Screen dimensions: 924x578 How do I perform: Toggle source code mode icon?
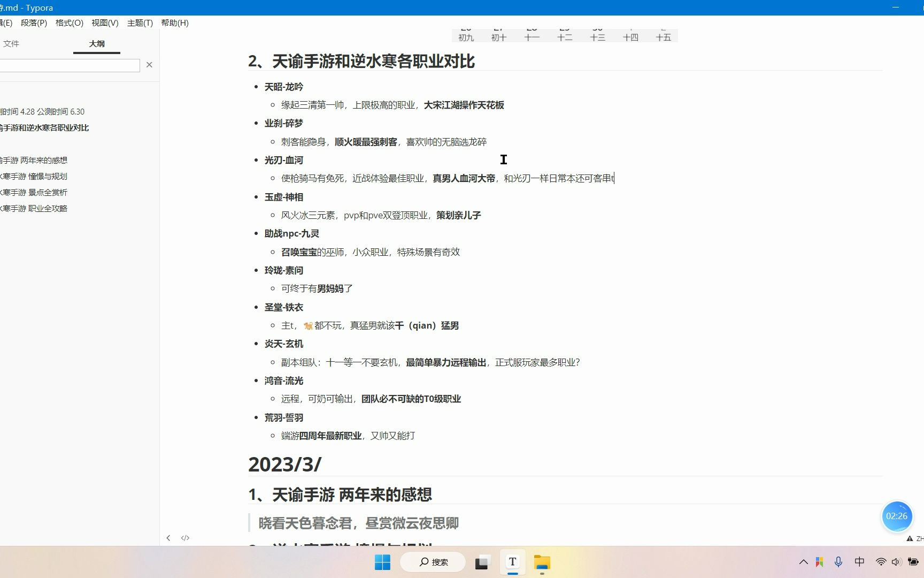[185, 538]
